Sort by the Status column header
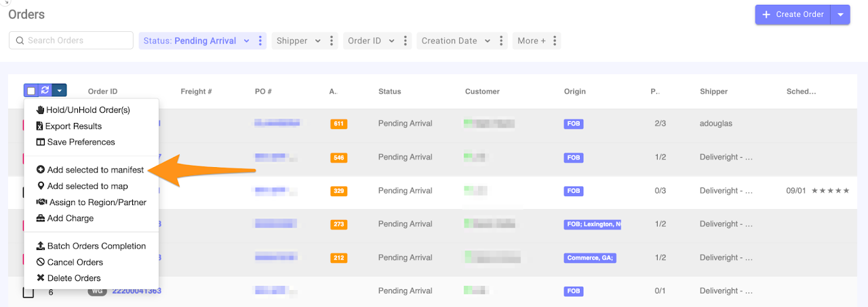868x307 pixels. click(x=389, y=91)
